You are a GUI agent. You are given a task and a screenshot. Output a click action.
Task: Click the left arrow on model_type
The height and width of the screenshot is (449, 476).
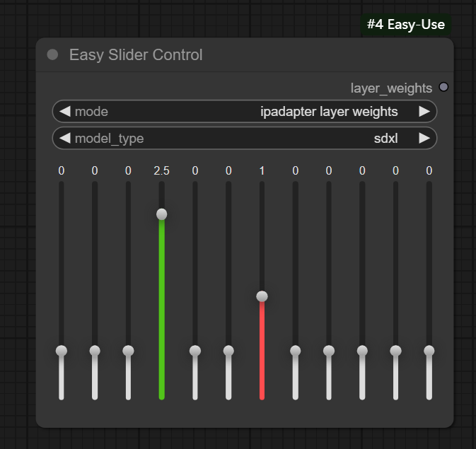[64, 138]
